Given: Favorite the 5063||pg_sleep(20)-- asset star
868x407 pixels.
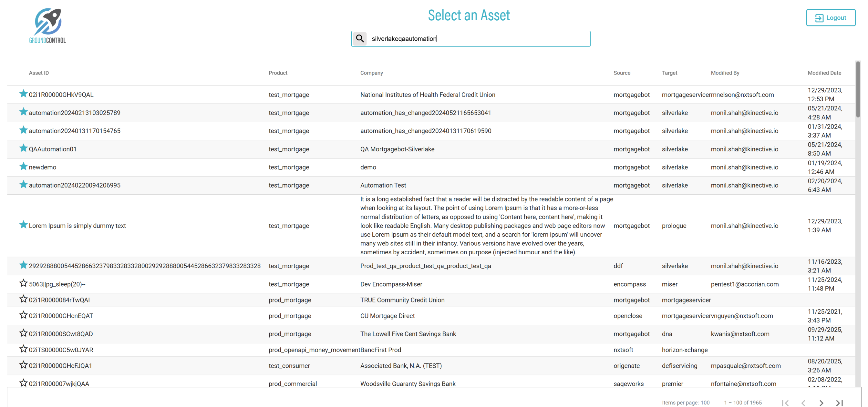Looking at the screenshot, I should click(x=23, y=283).
